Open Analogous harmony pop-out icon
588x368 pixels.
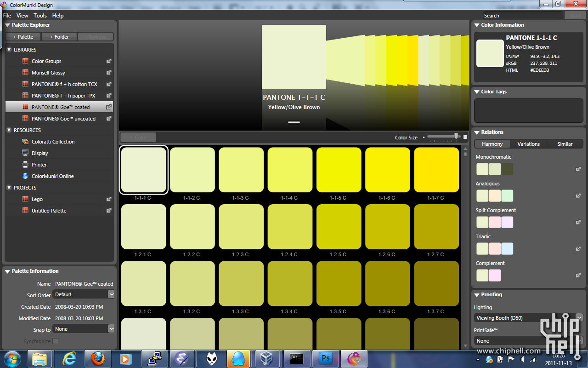578,195
